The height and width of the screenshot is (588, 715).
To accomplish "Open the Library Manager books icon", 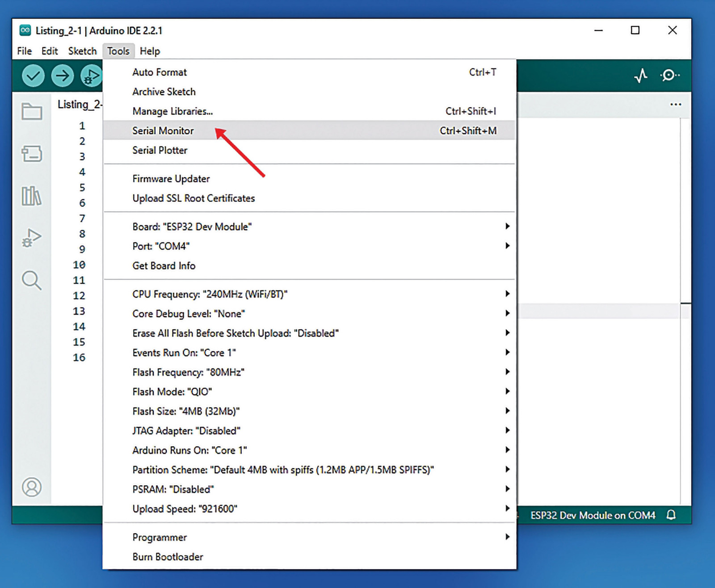I will tap(32, 196).
